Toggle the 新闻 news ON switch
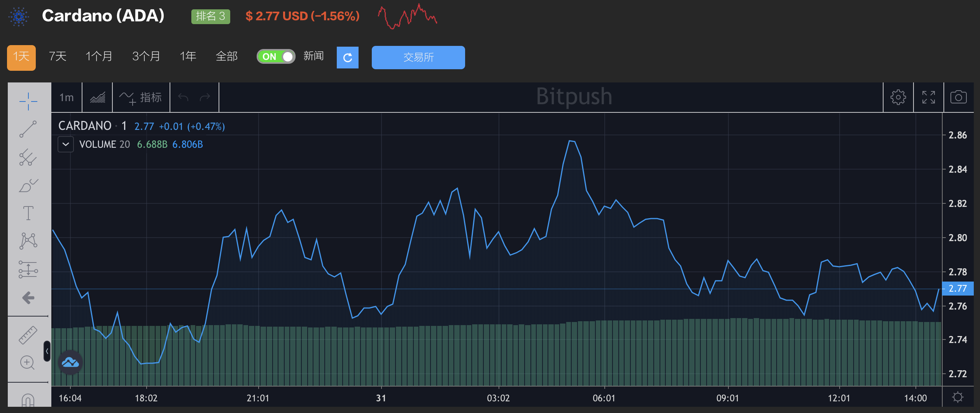This screenshot has width=980, height=413. point(276,57)
